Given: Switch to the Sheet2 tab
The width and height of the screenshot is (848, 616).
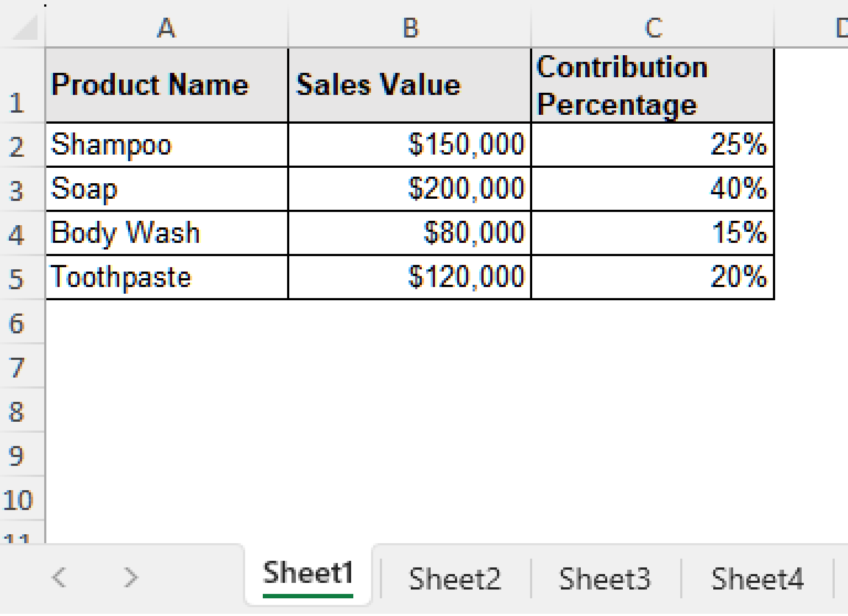Looking at the screenshot, I should point(454,578).
